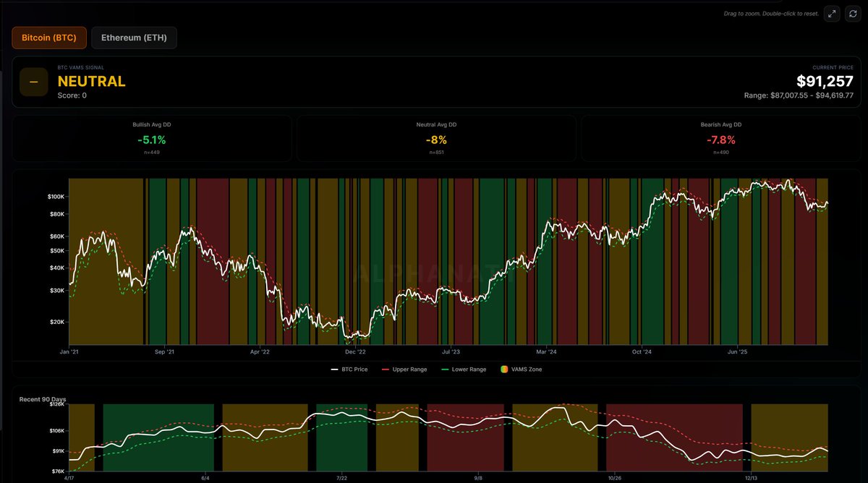Toggle the VAMS Zone legend entry
This screenshot has width=868, height=483.
521,369
